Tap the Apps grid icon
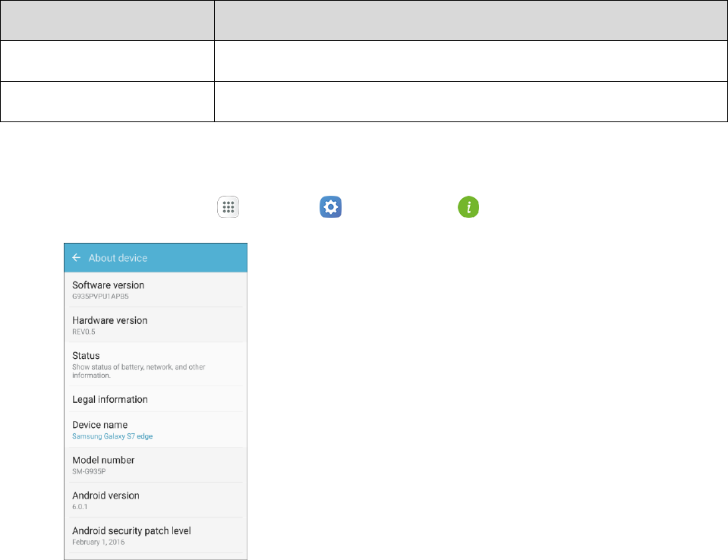Viewport: 728px width, 560px height. point(228,207)
